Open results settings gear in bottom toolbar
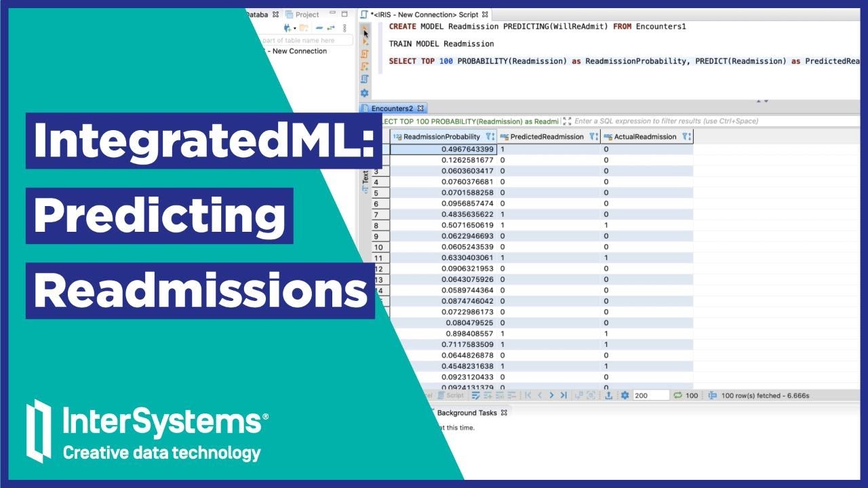Viewport: 868px width, 488px height. click(x=625, y=395)
